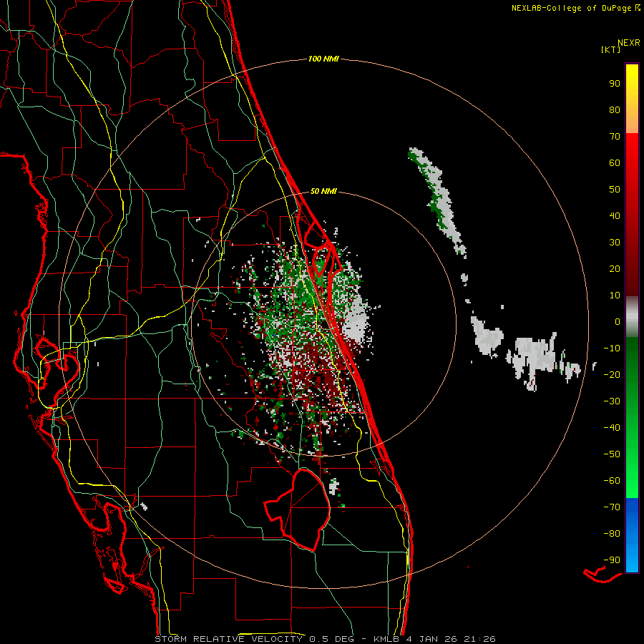The height and width of the screenshot is (644, 644).
Task: Click the 20 value on velocity scale
Action: (x=615, y=268)
